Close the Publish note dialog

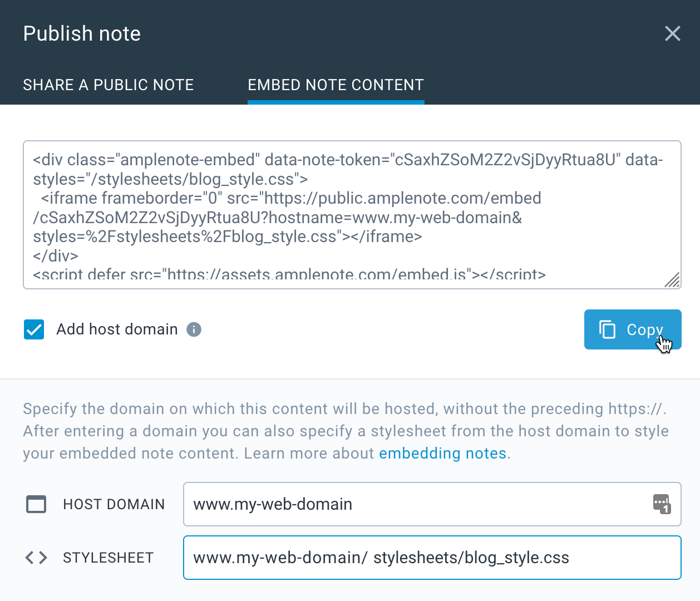coord(673,33)
